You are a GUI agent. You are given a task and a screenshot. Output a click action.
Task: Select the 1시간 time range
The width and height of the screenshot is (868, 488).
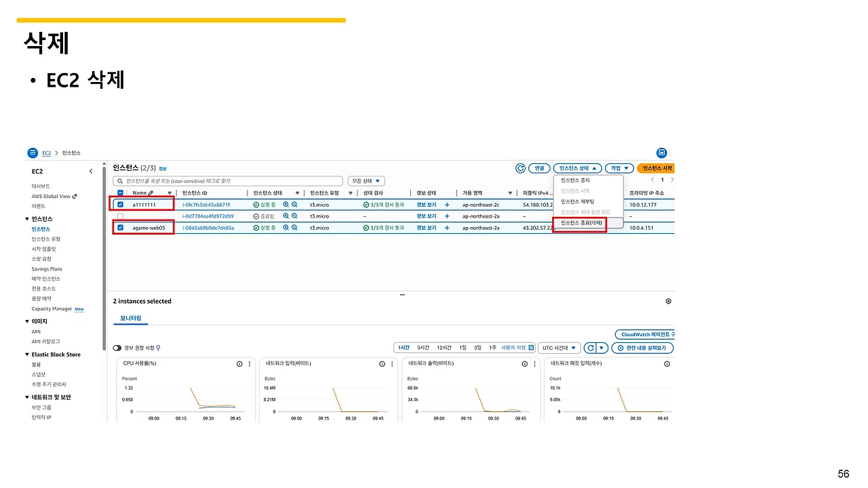403,348
